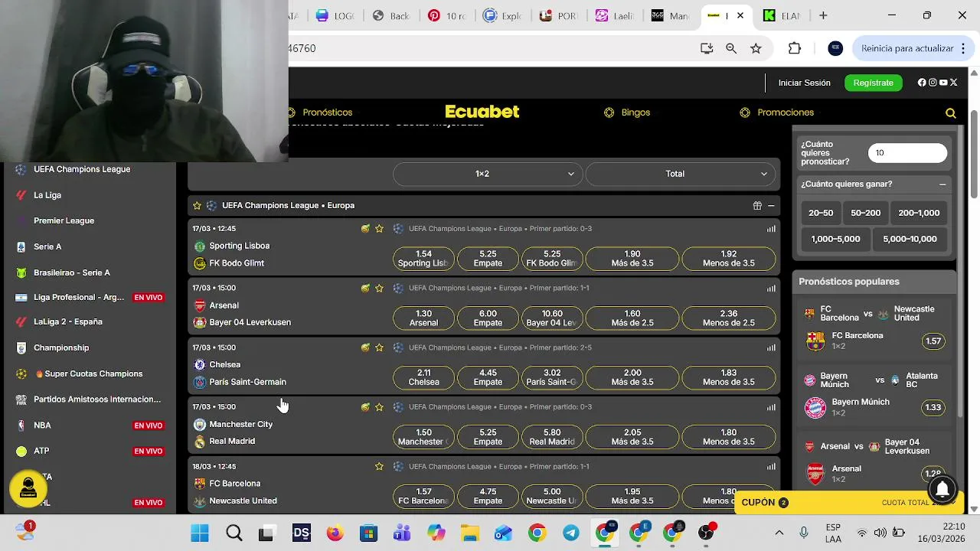This screenshot has height=551, width=980.
Task: Open a new browser tab
Action: coord(823,15)
